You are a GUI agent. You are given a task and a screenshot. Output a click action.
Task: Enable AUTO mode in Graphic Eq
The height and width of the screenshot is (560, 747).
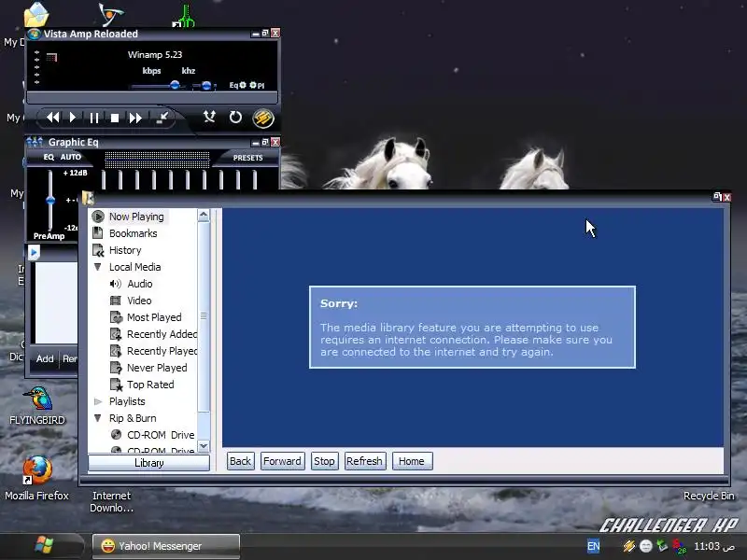[71, 157]
